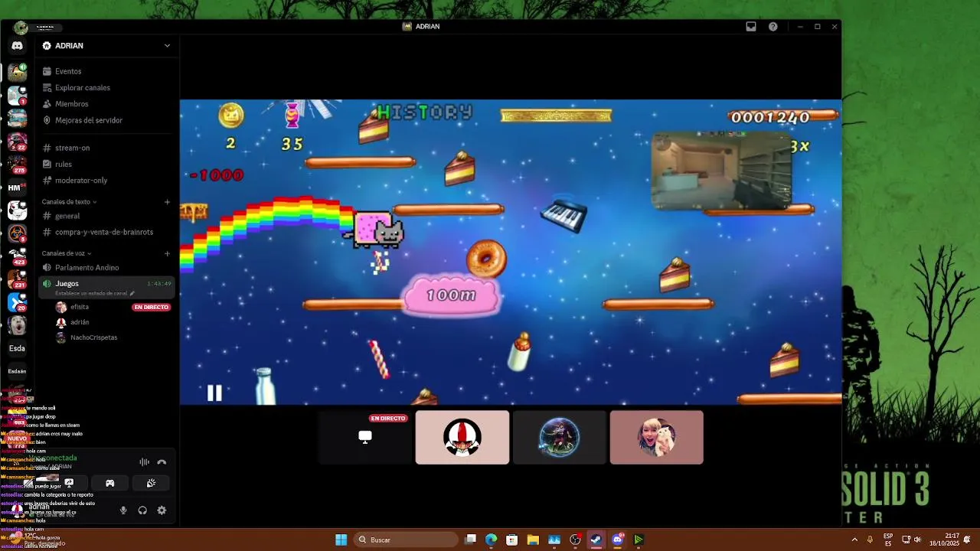
Task: Select the HM server icon in server list
Action: [x=17, y=187]
